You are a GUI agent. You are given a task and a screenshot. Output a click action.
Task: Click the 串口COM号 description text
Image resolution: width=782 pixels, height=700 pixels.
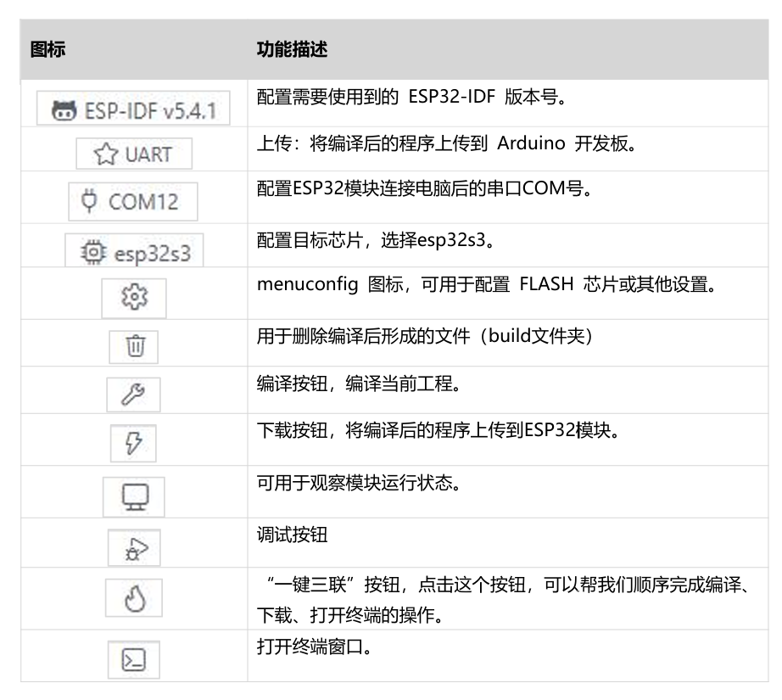[x=416, y=188]
